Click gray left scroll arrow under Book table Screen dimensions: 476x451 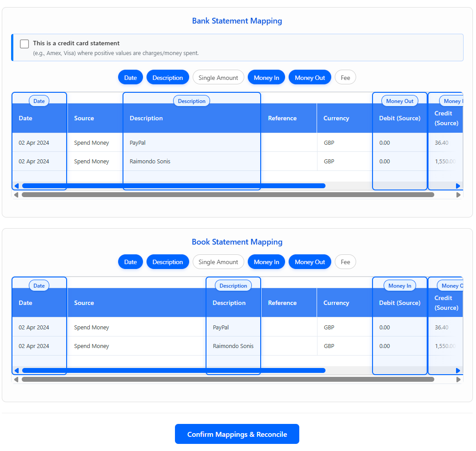(x=16, y=380)
